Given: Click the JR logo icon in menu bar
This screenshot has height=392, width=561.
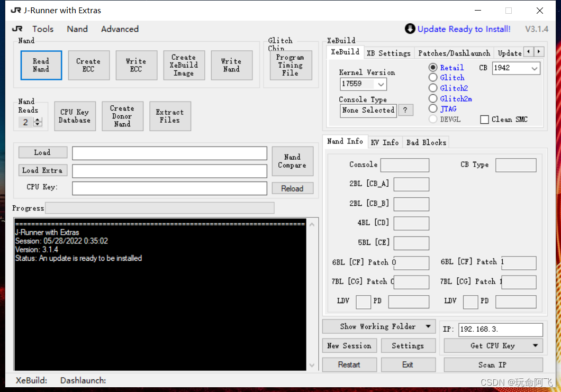Looking at the screenshot, I should coord(17,29).
